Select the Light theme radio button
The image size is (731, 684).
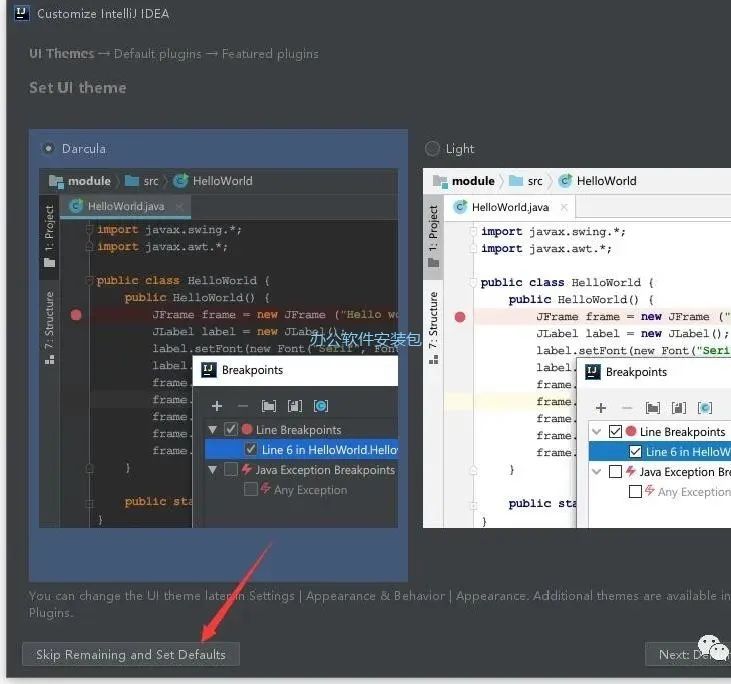432,148
